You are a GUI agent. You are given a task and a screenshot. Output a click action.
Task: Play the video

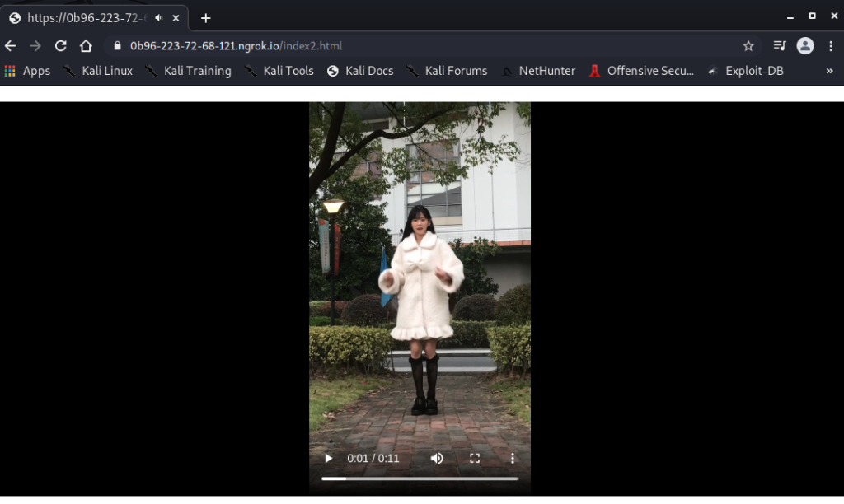tap(328, 458)
